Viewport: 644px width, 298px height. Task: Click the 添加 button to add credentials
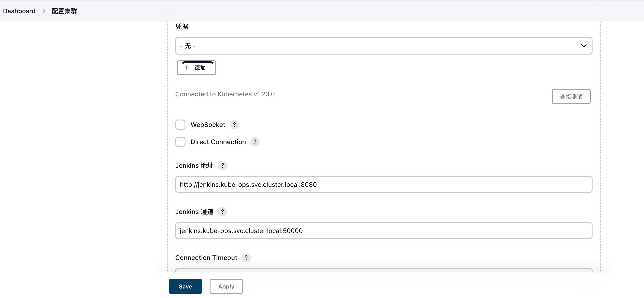pos(196,68)
